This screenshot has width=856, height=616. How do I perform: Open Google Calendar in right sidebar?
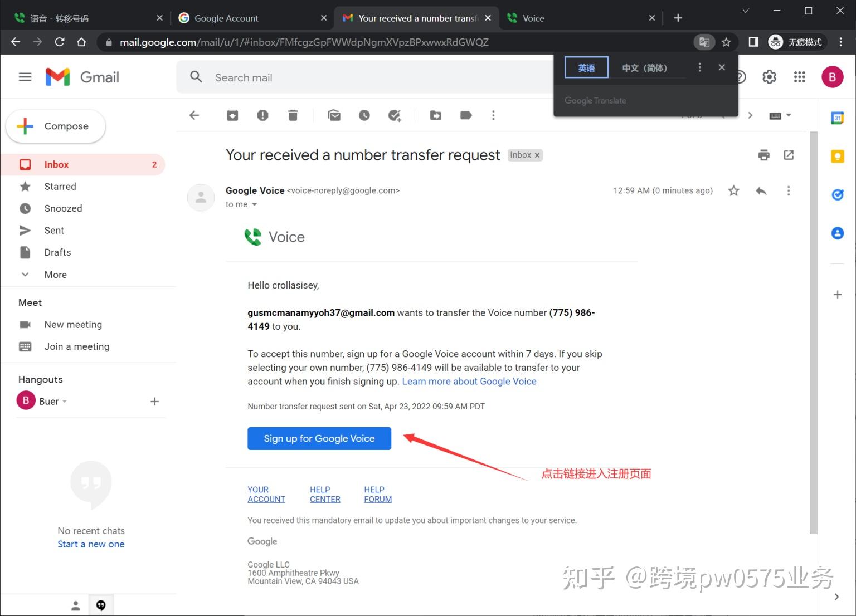(837, 118)
